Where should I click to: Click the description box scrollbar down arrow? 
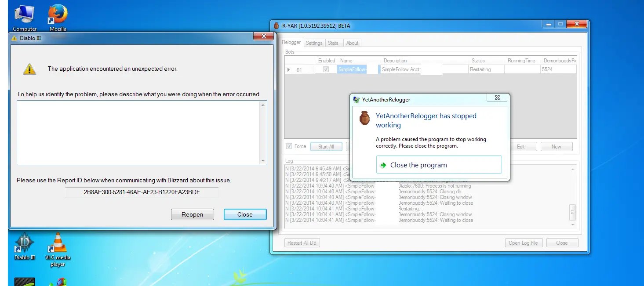263,161
